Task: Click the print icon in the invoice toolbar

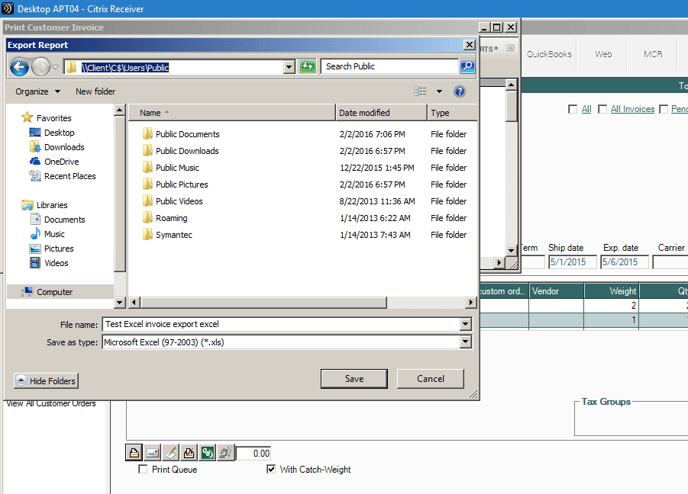Action: click(136, 453)
